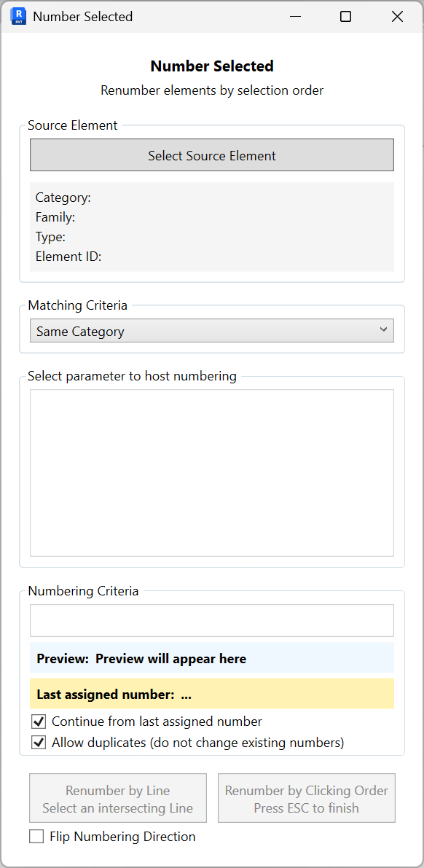Minimize the Number Selected window
The width and height of the screenshot is (424, 868).
pyautogui.click(x=295, y=16)
